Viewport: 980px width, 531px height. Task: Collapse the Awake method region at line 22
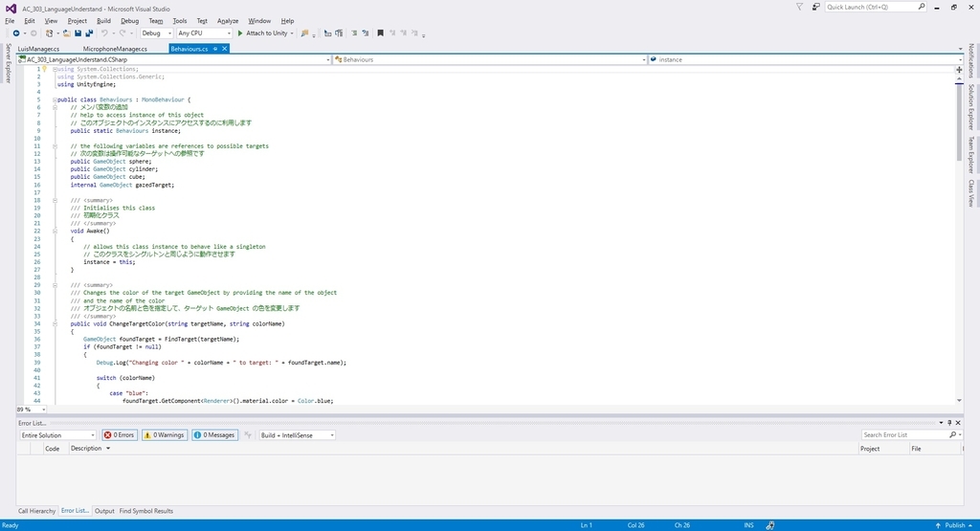tap(55, 232)
